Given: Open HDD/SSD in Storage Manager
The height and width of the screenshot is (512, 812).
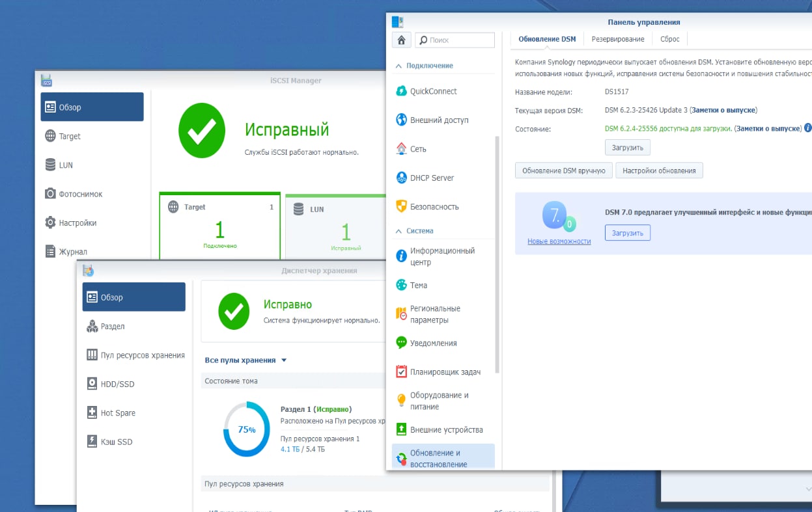Looking at the screenshot, I should pyautogui.click(x=133, y=384).
